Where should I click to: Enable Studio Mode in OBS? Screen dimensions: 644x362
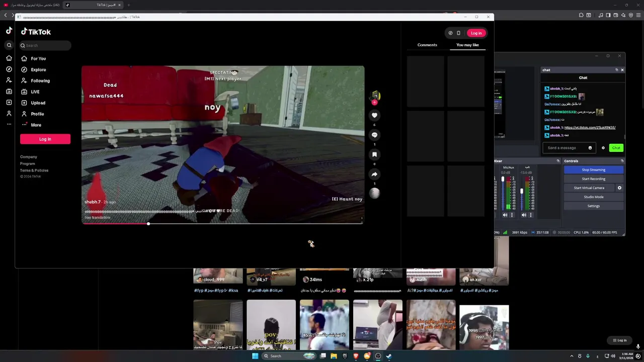pos(594,197)
